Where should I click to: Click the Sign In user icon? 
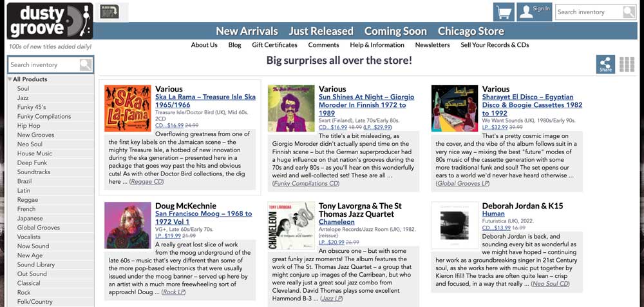526,12
